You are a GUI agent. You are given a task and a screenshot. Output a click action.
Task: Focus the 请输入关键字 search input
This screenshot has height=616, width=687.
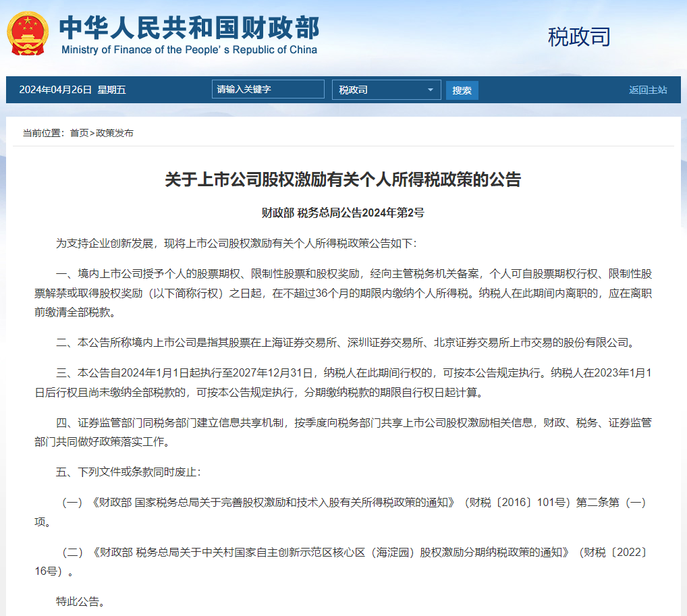tap(267, 90)
